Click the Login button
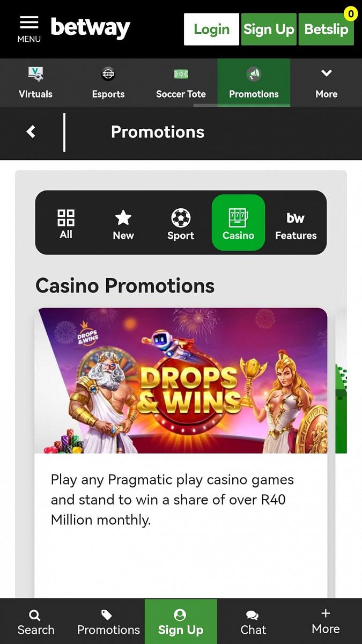The height and width of the screenshot is (644, 362). pyautogui.click(x=211, y=29)
